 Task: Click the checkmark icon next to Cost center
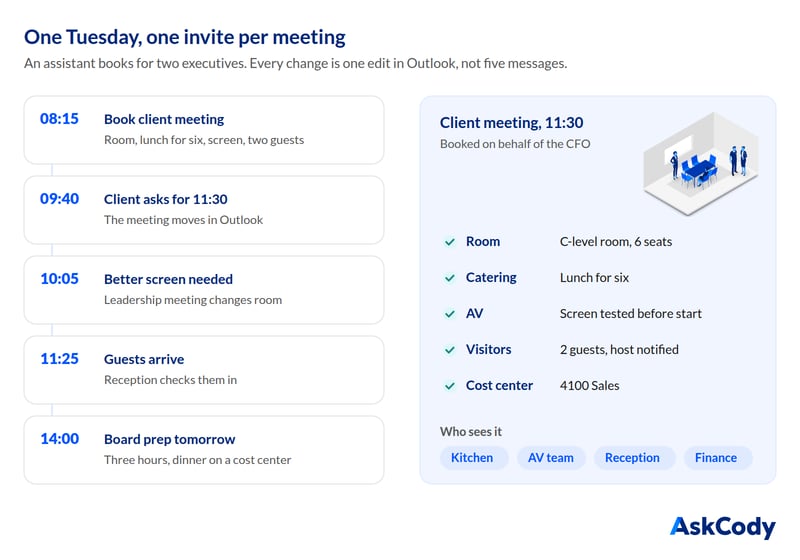pyautogui.click(x=449, y=386)
